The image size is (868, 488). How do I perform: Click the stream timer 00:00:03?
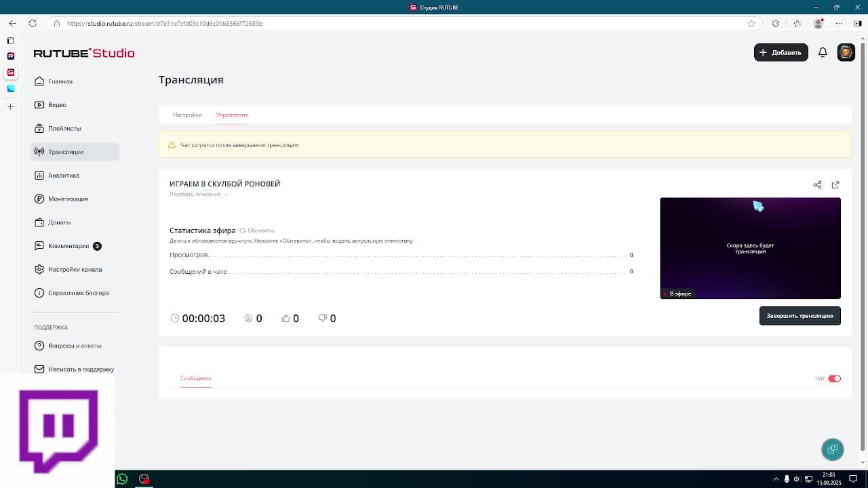(x=203, y=319)
